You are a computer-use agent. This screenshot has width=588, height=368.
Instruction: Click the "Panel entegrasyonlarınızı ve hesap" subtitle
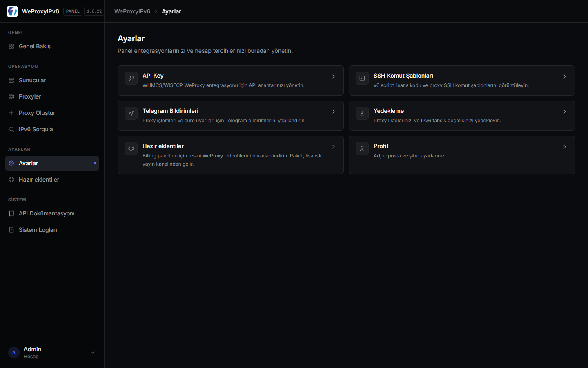click(x=205, y=51)
